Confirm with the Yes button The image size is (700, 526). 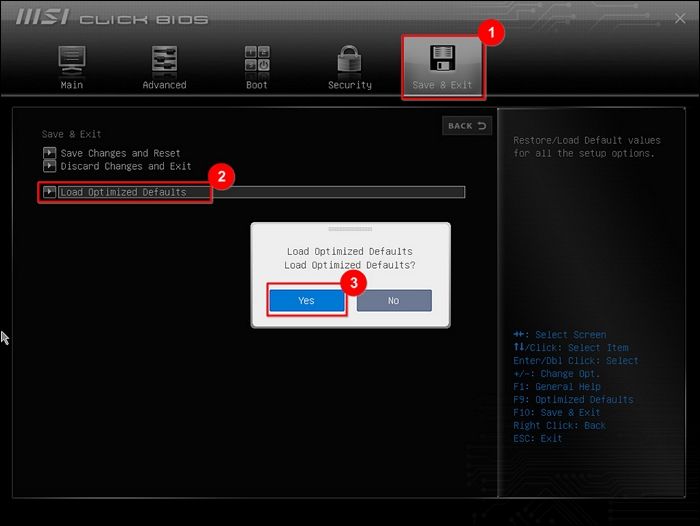(306, 301)
